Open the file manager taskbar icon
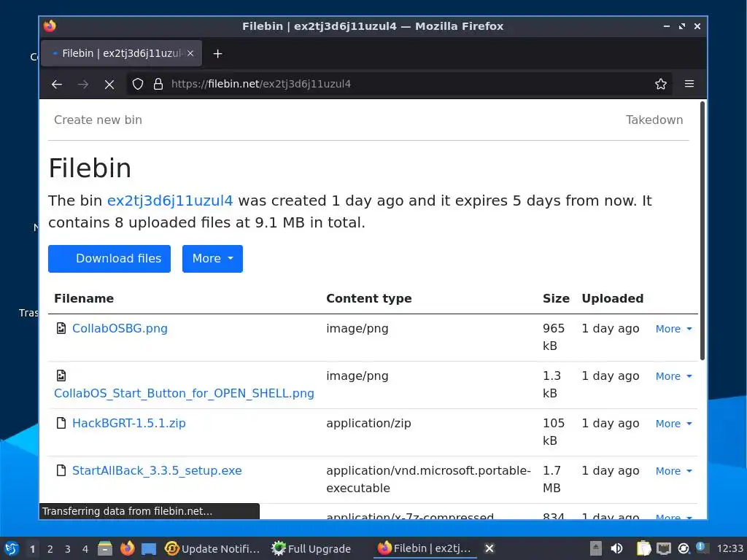 point(105,548)
